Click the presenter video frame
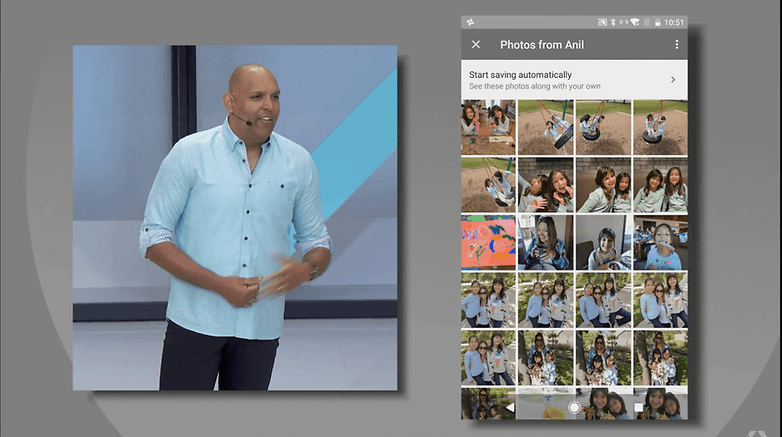The image size is (782, 437). [x=235, y=218]
